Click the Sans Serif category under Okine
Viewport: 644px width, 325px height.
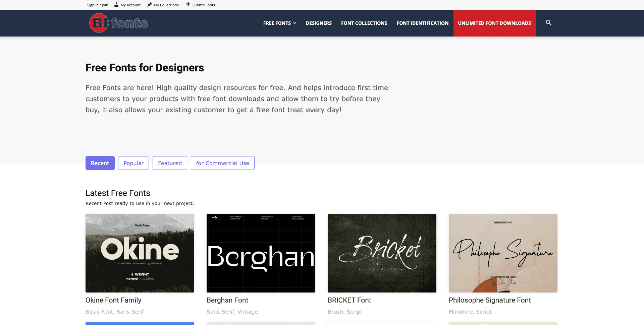(x=130, y=312)
